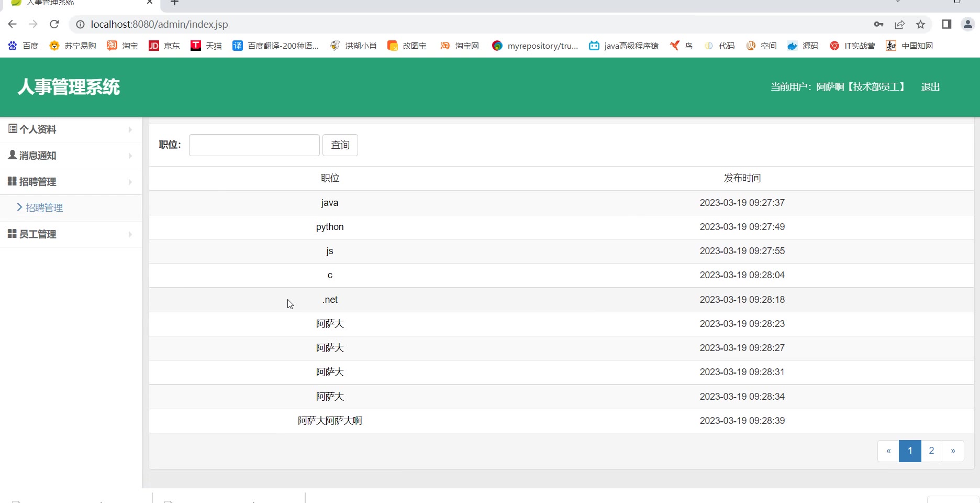Image resolution: width=980 pixels, height=503 pixels.
Task: Click the 查询 search button
Action: click(340, 145)
